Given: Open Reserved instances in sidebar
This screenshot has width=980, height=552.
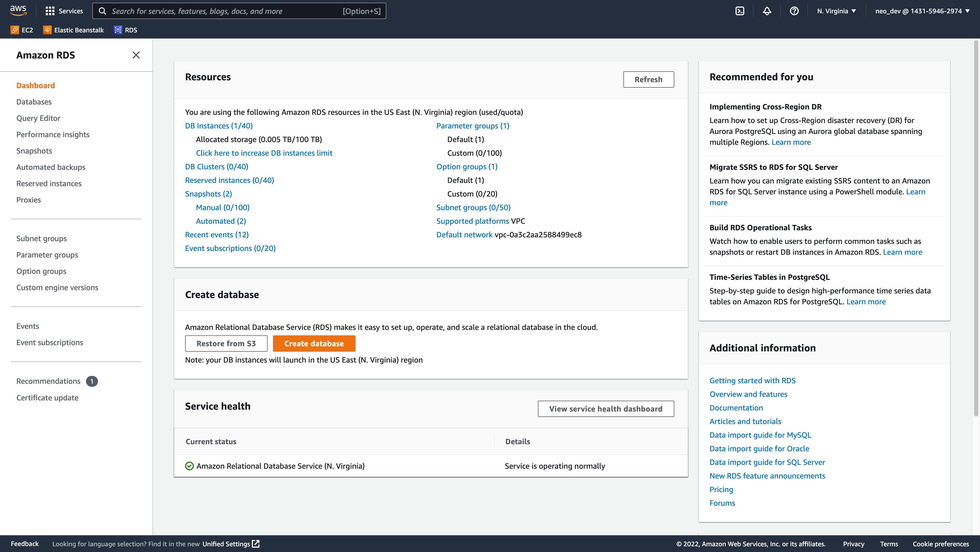Looking at the screenshot, I should (49, 184).
